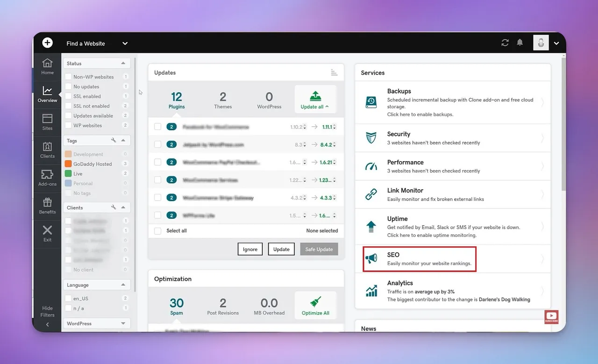Click Hide Filters collapse arrow
The width and height of the screenshot is (598, 364).
click(x=48, y=324)
